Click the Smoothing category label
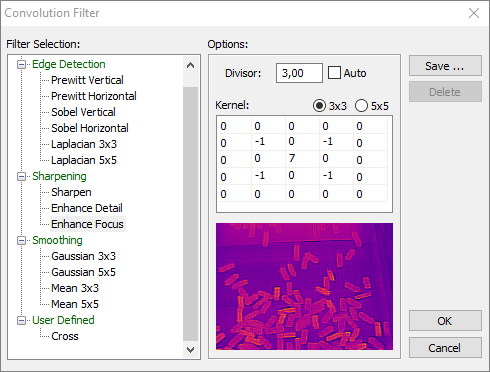 click(57, 240)
